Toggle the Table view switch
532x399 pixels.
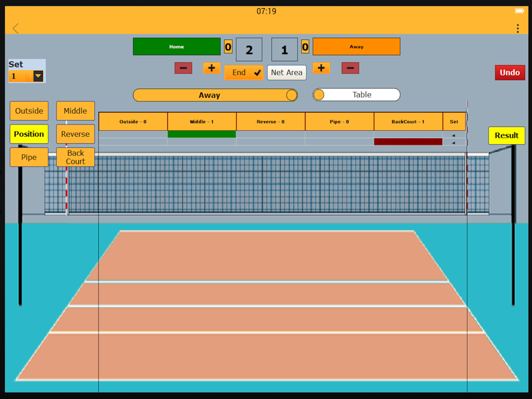(356, 95)
